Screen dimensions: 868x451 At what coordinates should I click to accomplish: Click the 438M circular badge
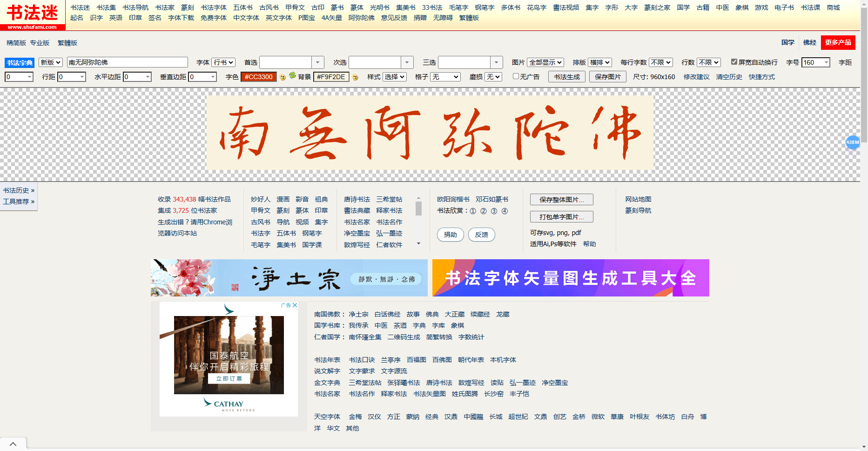click(852, 143)
